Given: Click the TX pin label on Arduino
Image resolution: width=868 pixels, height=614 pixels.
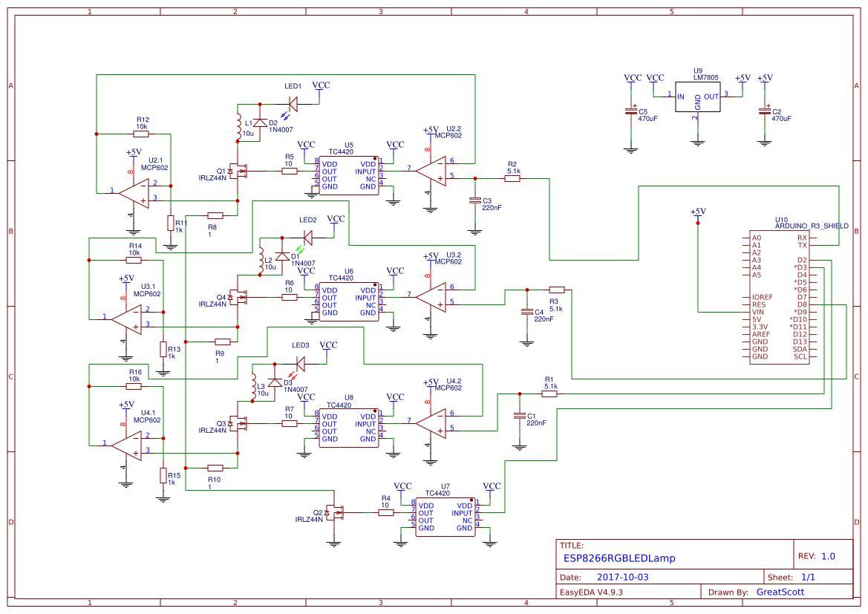Looking at the screenshot, I should [x=802, y=245].
